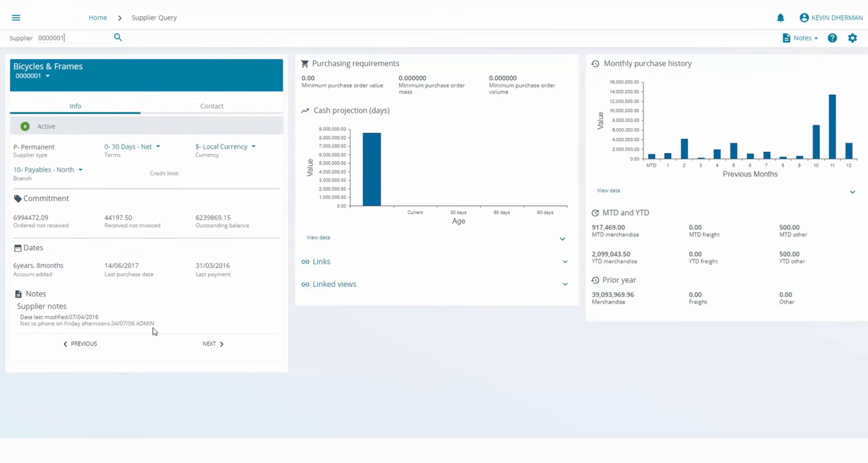Open the Links section title
The image size is (868, 463).
click(321, 262)
